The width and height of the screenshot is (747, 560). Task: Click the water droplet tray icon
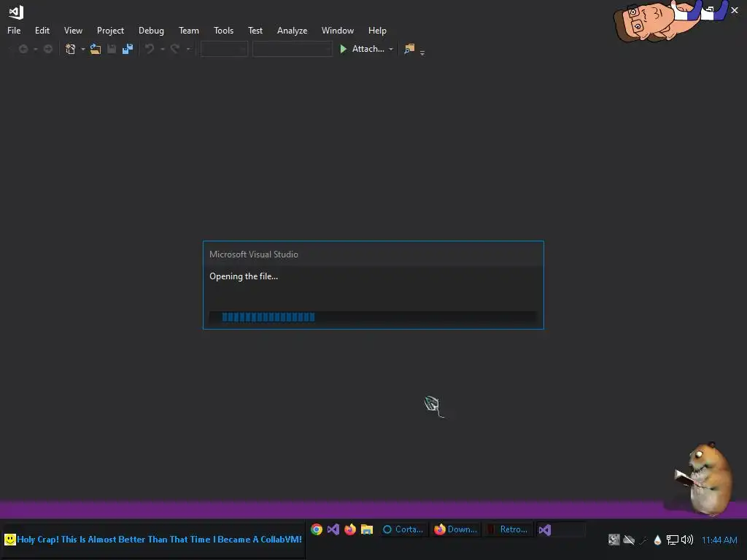(x=657, y=540)
